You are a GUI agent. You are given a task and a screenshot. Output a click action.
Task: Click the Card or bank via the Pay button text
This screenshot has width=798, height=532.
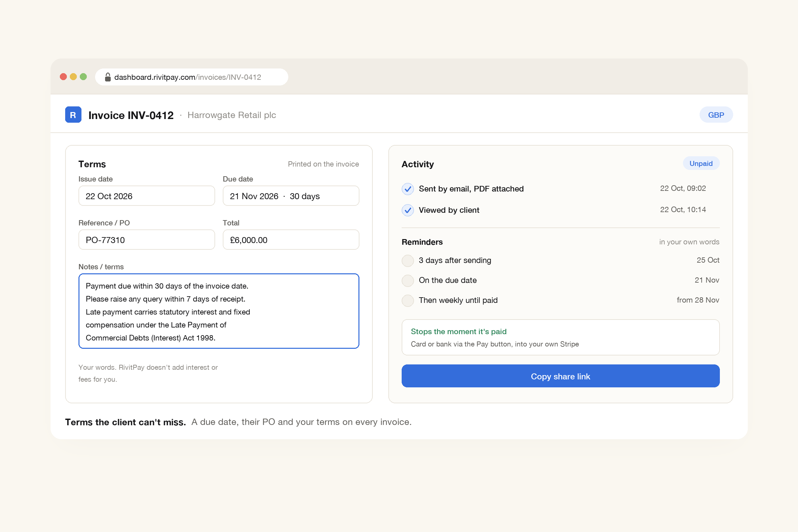(x=495, y=344)
